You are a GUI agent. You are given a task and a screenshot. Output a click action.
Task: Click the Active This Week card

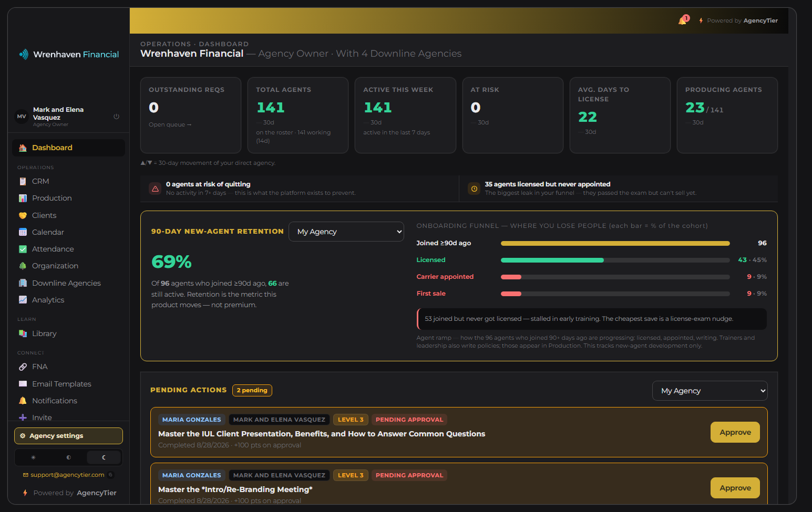(405, 116)
